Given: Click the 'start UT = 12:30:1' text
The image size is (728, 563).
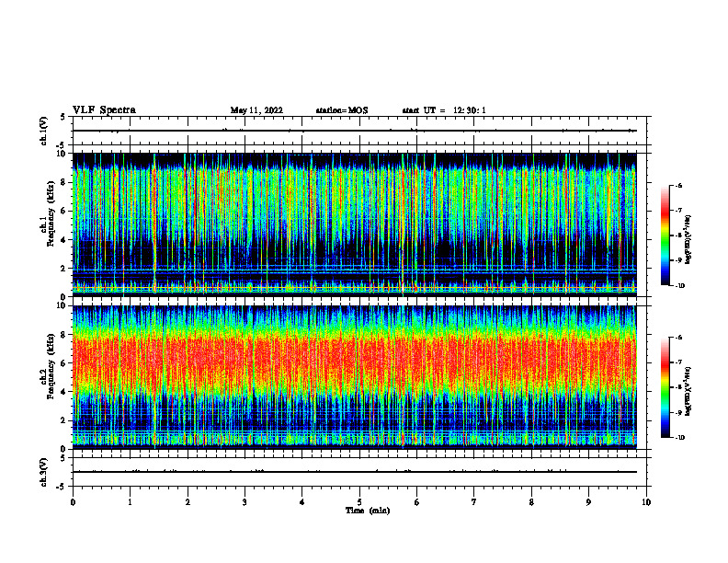Looking at the screenshot, I should (x=444, y=110).
